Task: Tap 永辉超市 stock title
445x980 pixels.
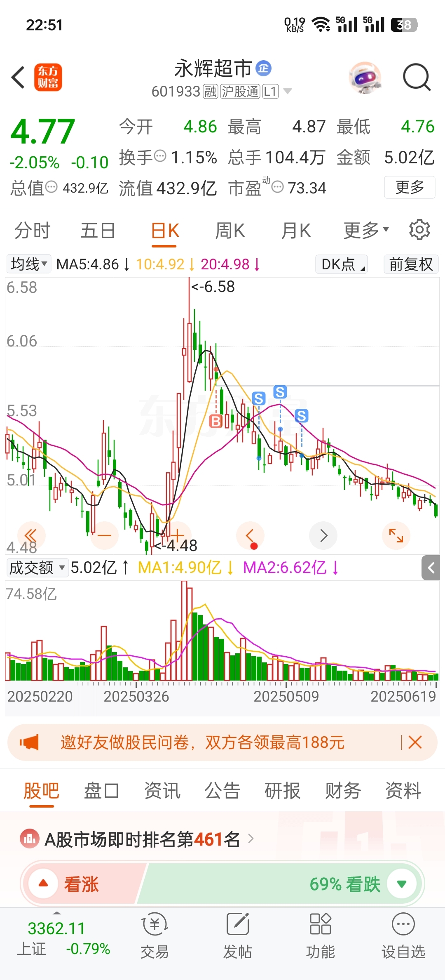Action: coord(213,68)
